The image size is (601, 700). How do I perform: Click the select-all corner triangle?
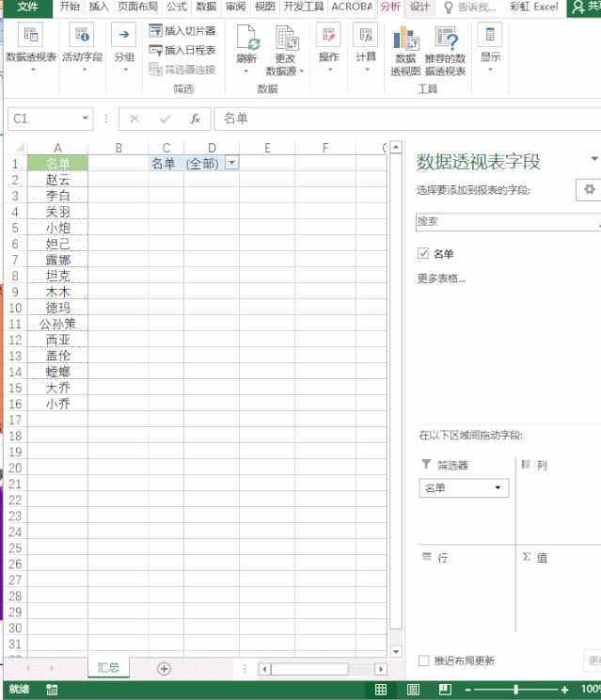point(18,147)
